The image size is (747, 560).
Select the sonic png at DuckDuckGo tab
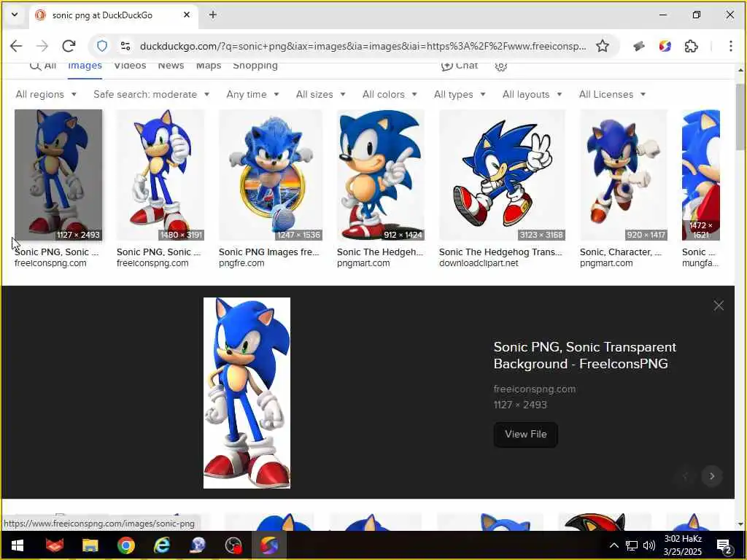click(113, 15)
